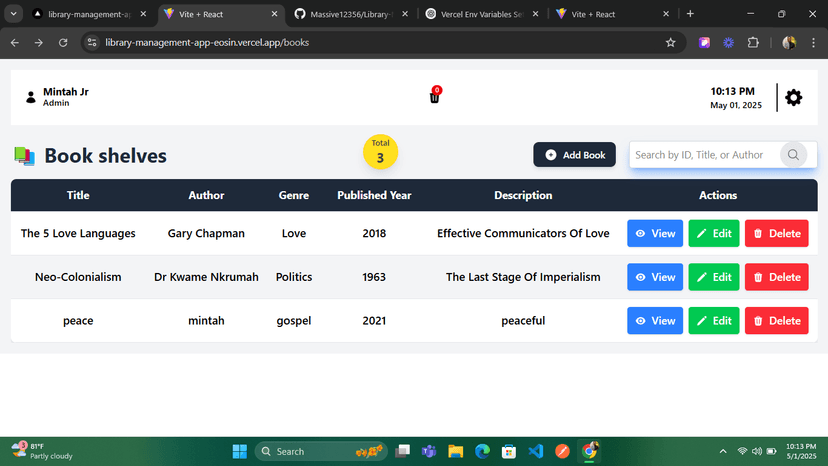Edit the Neo-Colonialism book

pos(713,277)
